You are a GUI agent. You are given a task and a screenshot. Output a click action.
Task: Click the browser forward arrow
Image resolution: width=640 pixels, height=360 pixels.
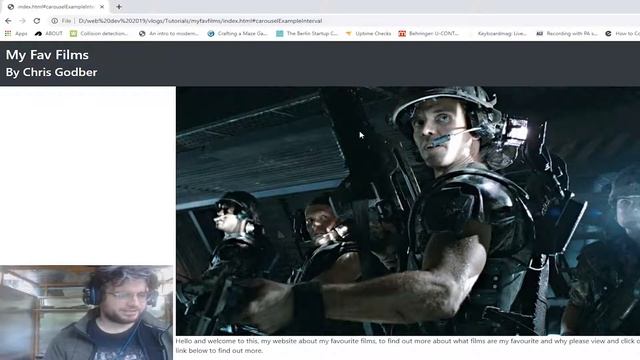coord(22,21)
